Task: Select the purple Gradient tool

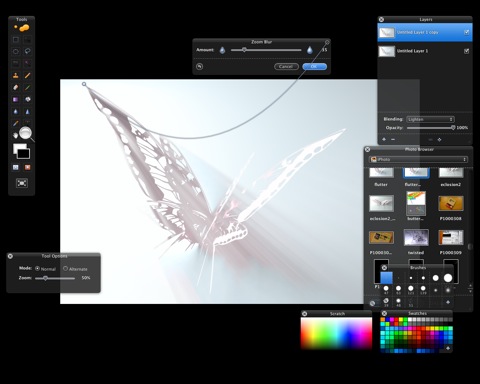Action: [x=16, y=99]
